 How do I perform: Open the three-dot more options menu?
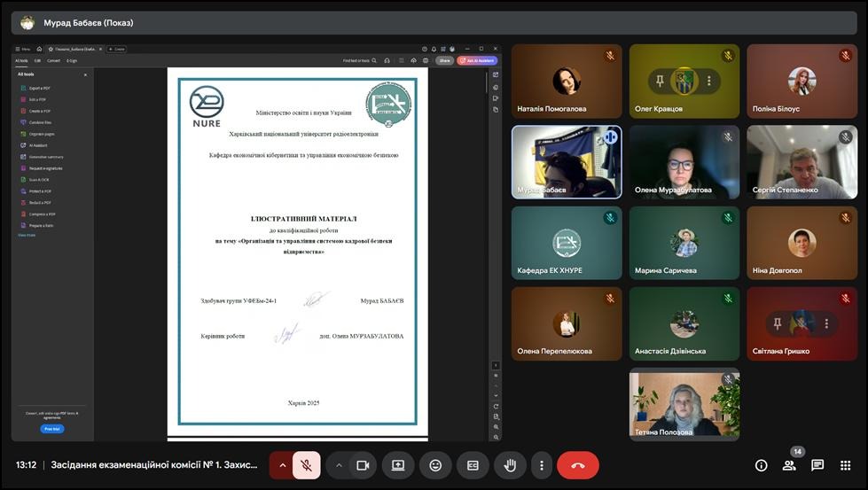[x=541, y=465]
